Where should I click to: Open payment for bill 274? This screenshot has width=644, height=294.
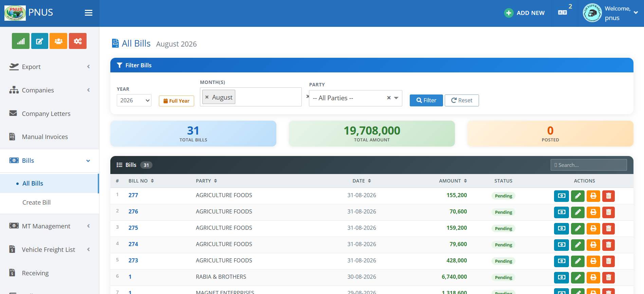[562, 245]
